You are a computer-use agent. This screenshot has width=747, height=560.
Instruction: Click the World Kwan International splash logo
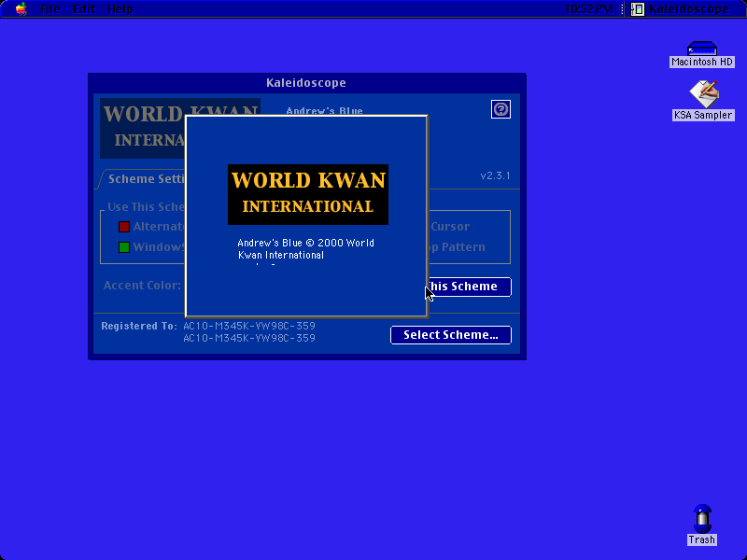308,194
